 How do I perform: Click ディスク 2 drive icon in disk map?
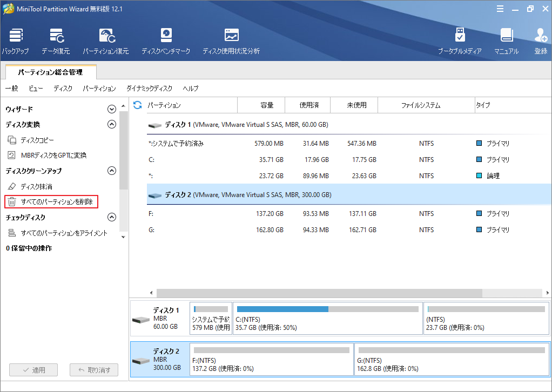click(141, 361)
